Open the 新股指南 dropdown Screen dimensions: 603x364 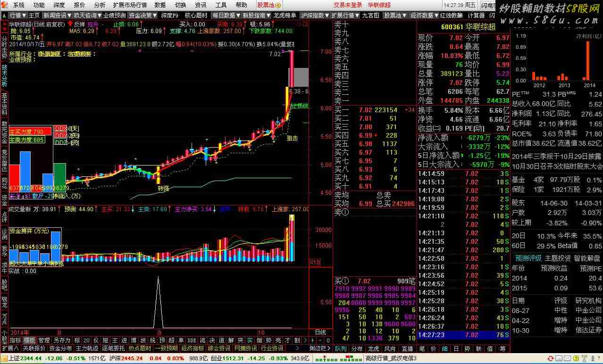coord(257,16)
